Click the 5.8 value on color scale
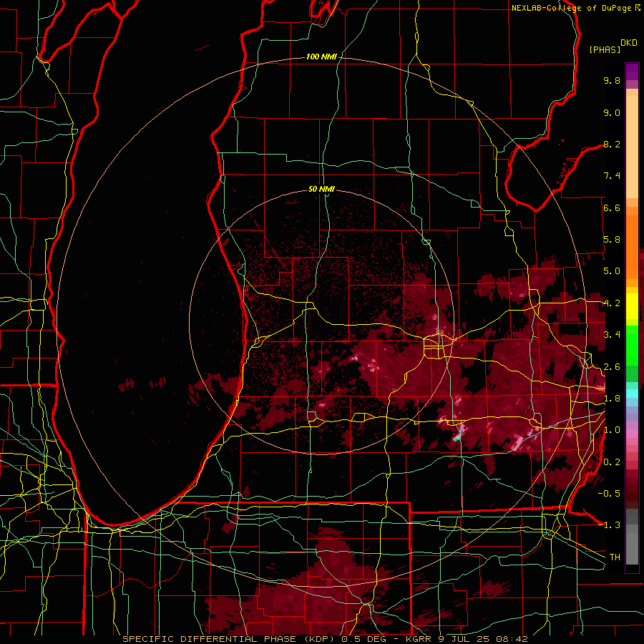Screen dimensions: 644x644 click(612, 240)
